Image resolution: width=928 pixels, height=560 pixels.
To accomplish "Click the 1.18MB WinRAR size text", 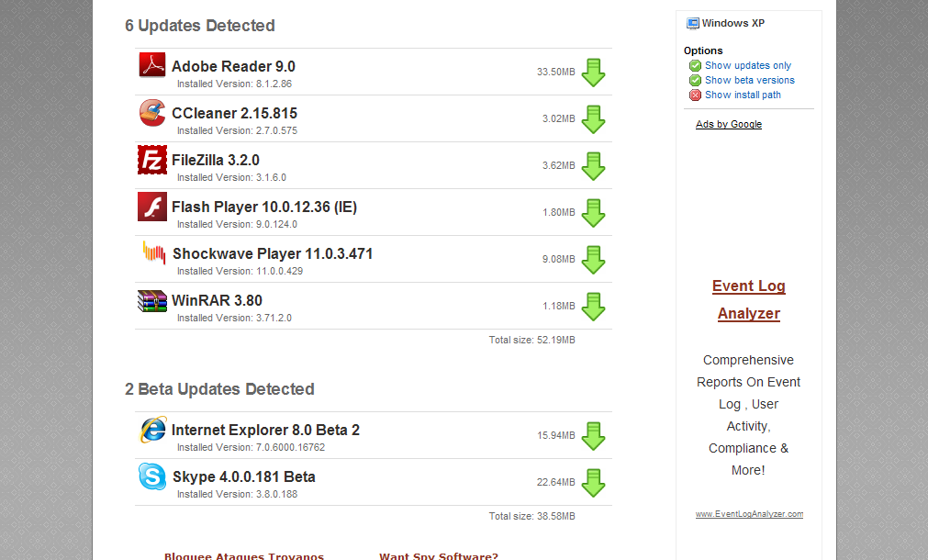I will click(x=559, y=306).
